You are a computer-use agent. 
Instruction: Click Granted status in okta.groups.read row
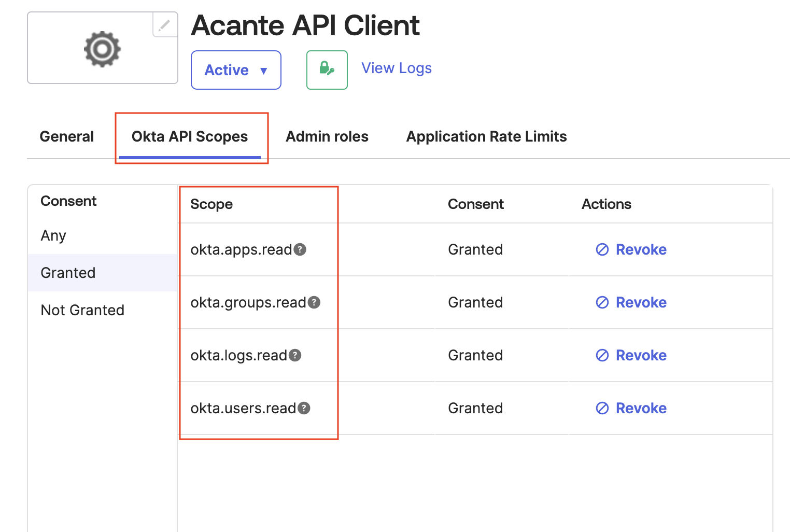tap(475, 302)
